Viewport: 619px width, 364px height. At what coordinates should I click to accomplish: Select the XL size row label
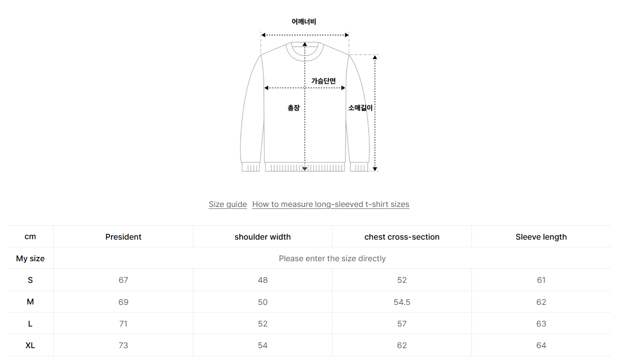[x=30, y=345]
